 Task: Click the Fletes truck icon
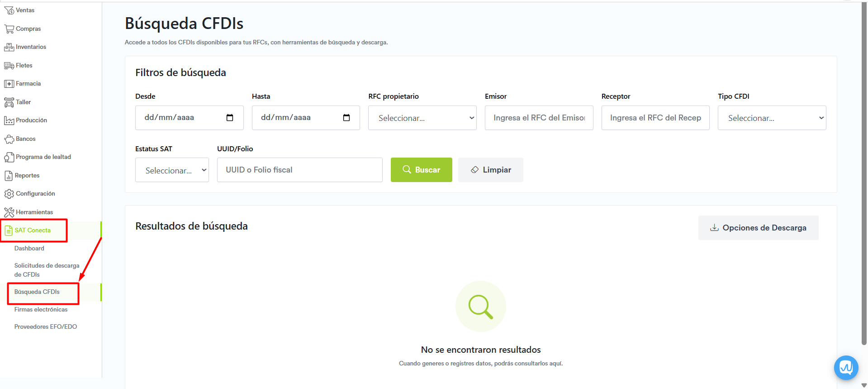click(x=9, y=66)
